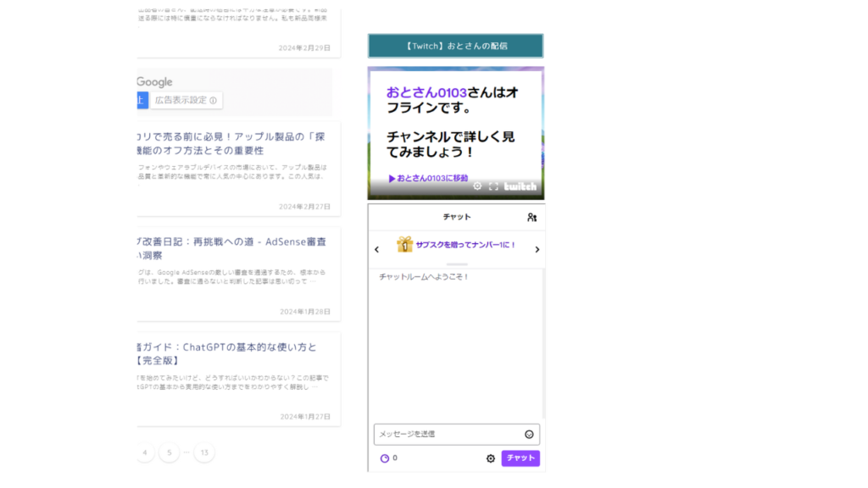The width and height of the screenshot is (868, 488).
Task: Focus the メッセージを送信 input field
Action: [457, 435]
